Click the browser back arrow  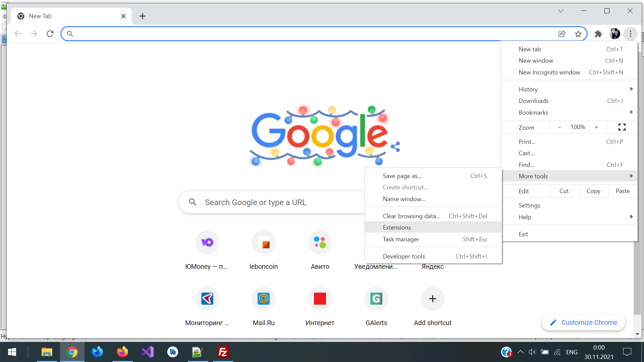tap(18, 34)
